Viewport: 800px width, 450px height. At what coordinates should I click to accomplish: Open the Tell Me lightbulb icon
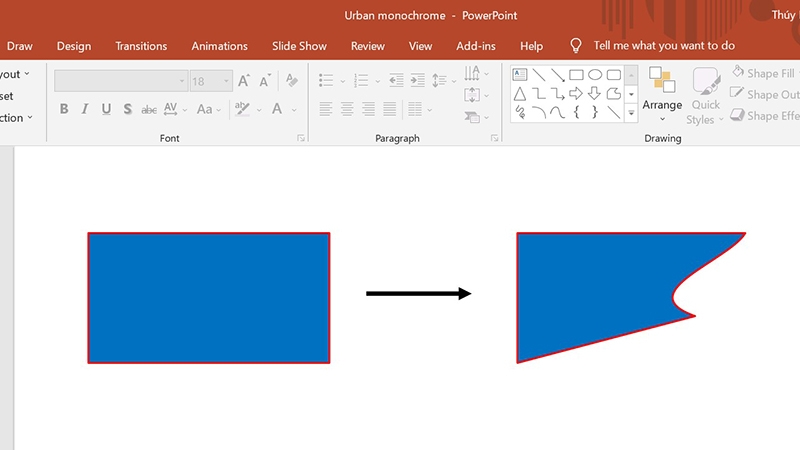tap(576, 45)
